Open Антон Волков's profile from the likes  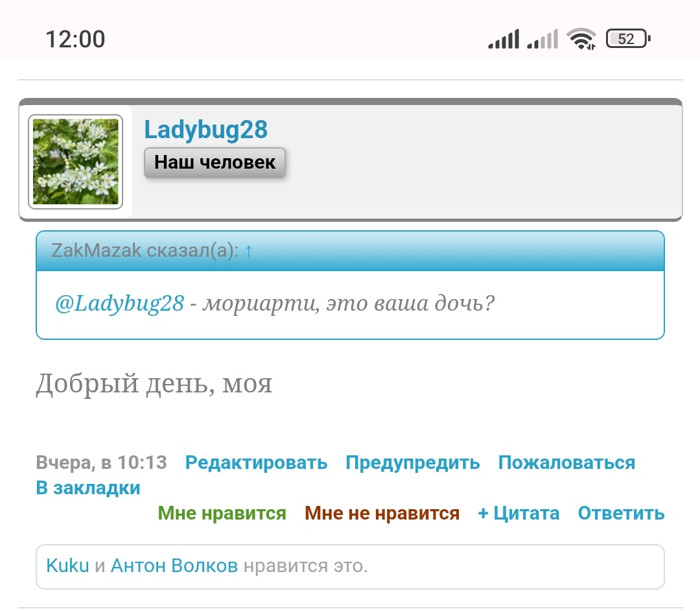click(x=174, y=566)
